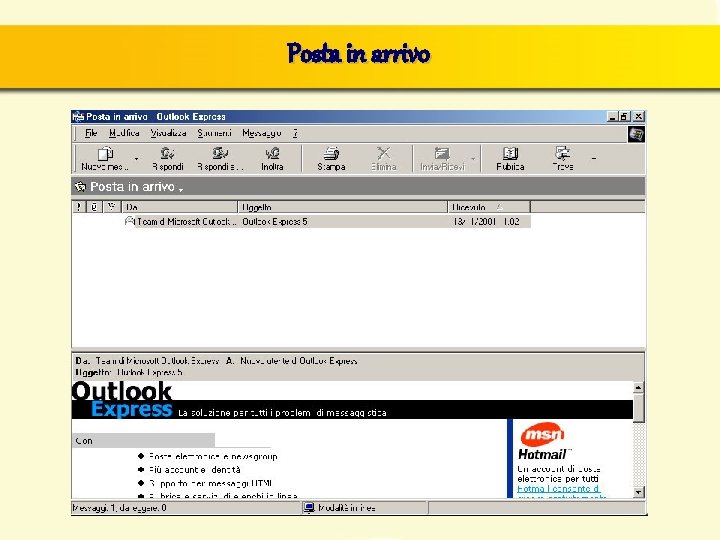Click the Elimina toolbar icon
Image resolution: width=720 pixels, height=540 pixels.
coord(384,153)
